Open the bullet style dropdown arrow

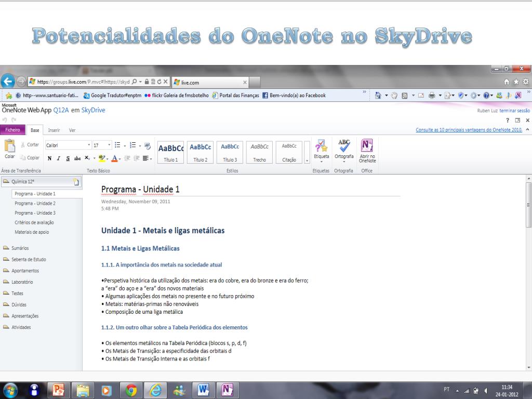pyautogui.click(x=125, y=146)
